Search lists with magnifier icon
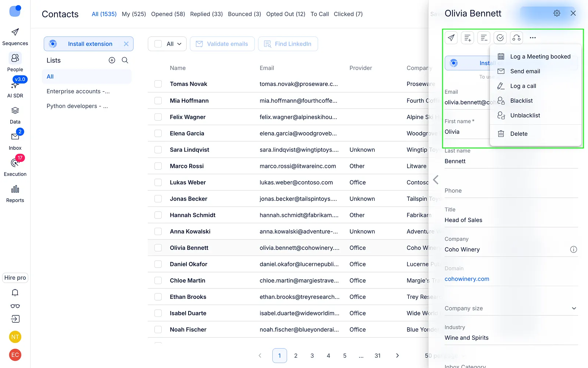 tap(125, 60)
